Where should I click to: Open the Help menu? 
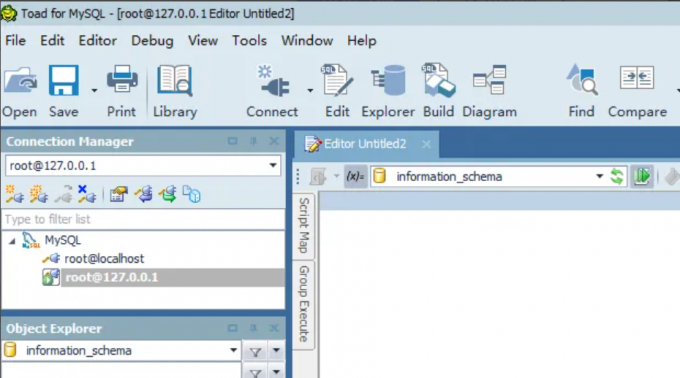click(362, 41)
